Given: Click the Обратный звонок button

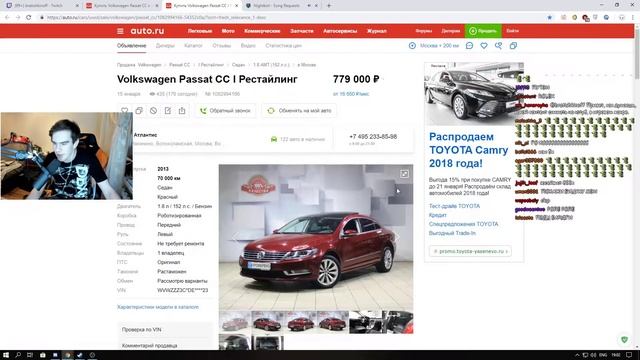Looking at the screenshot, I should 225,111.
